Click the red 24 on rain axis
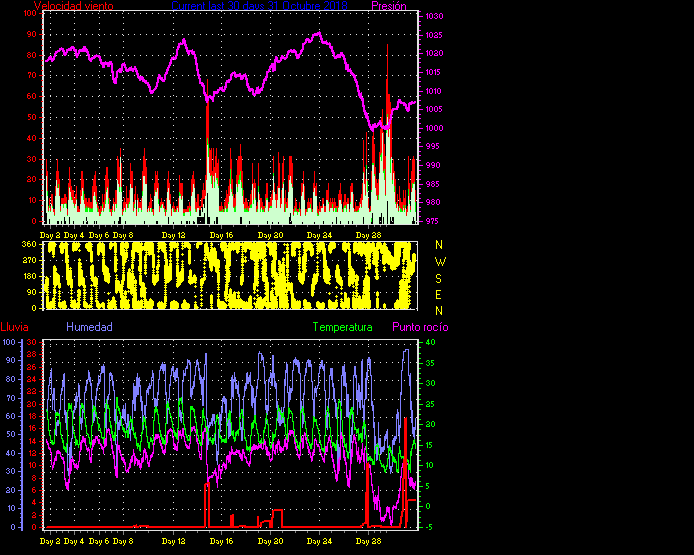 (x=32, y=379)
